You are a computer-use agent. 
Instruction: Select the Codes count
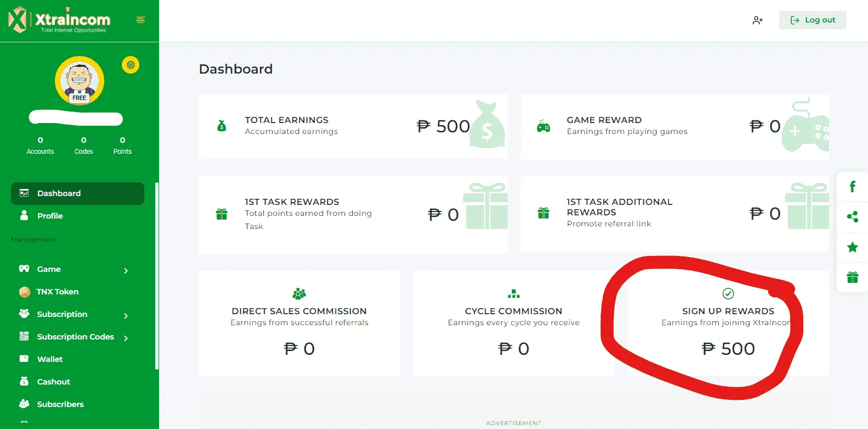(83, 140)
